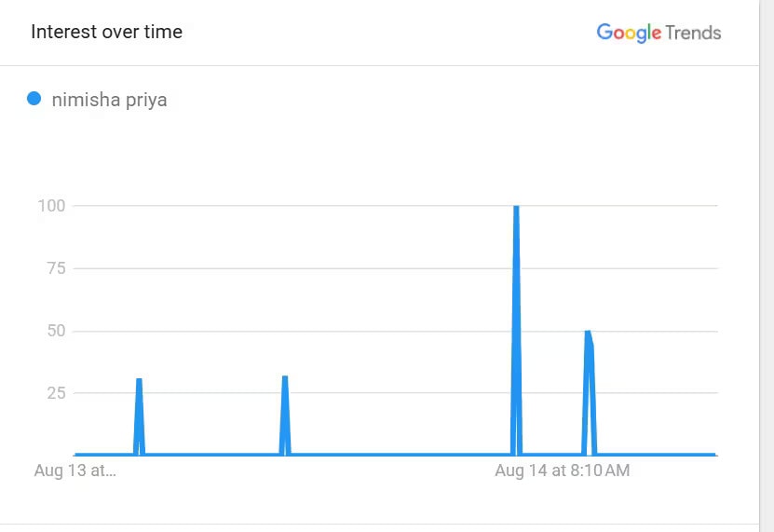Image resolution: width=774 pixels, height=532 pixels.
Task: Click the tallest peak reaching 100
Action: [x=516, y=208]
